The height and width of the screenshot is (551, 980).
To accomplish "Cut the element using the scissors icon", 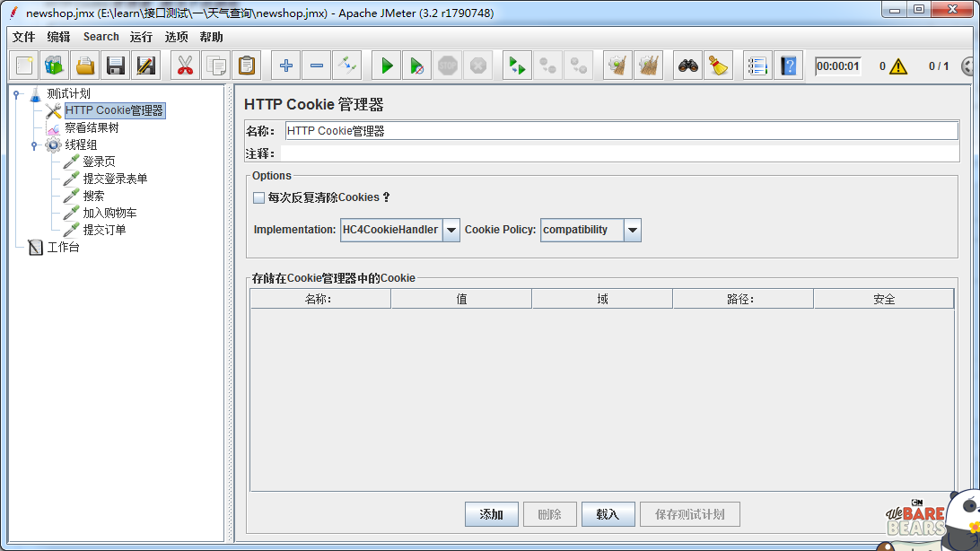I will tap(185, 66).
